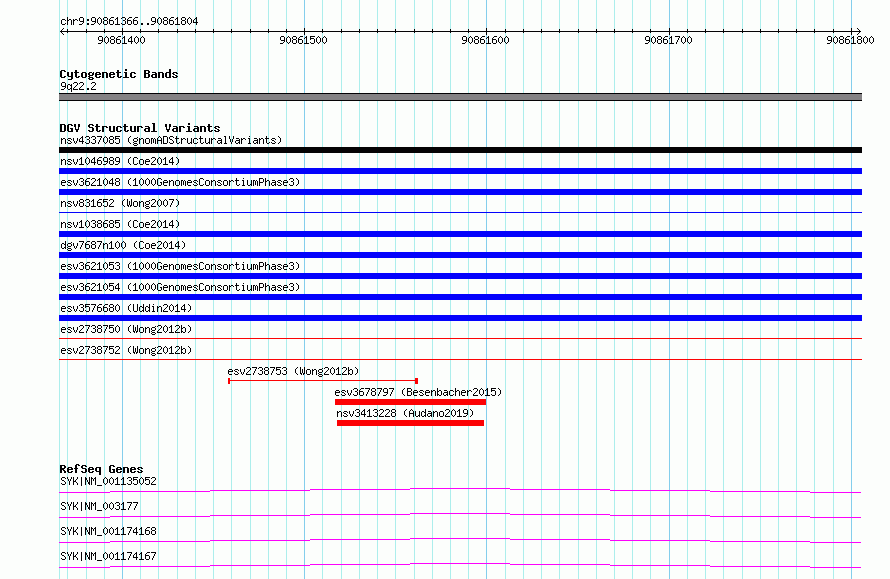Click the blue bar under esv3576680
This screenshot has width=890, height=579.
[460, 318]
